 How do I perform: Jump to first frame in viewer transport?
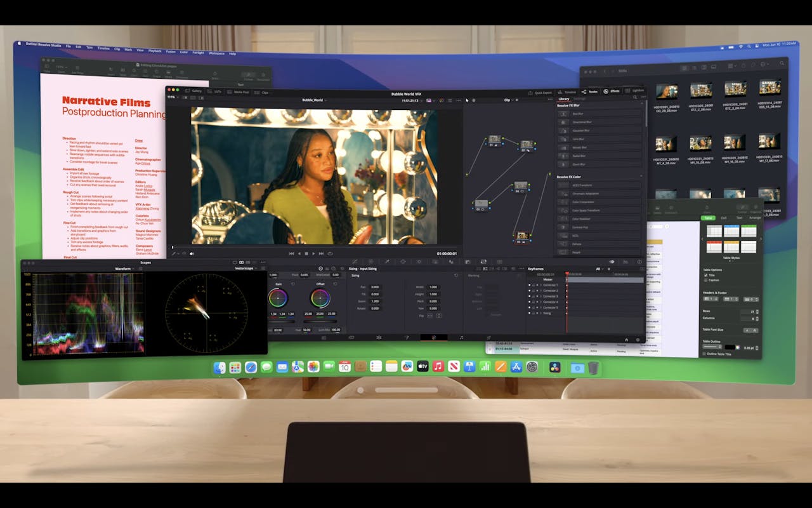(x=292, y=253)
